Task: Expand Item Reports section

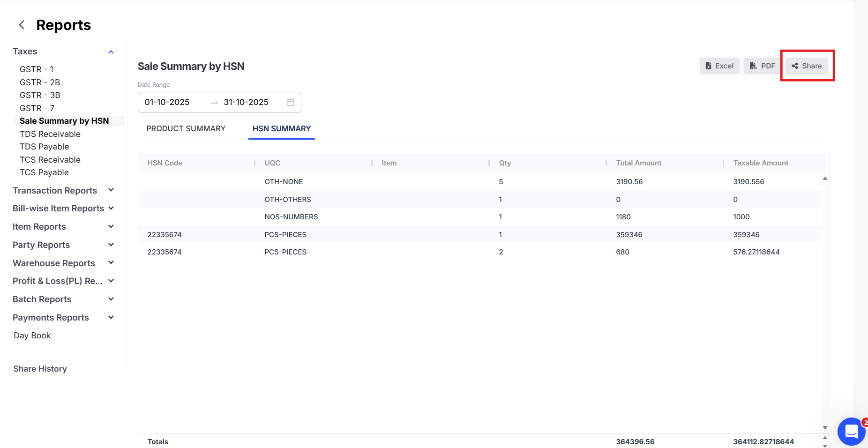Action: 111,227
